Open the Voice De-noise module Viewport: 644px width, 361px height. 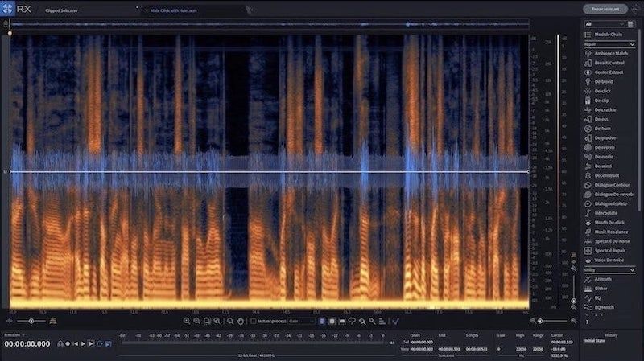pyautogui.click(x=610, y=260)
